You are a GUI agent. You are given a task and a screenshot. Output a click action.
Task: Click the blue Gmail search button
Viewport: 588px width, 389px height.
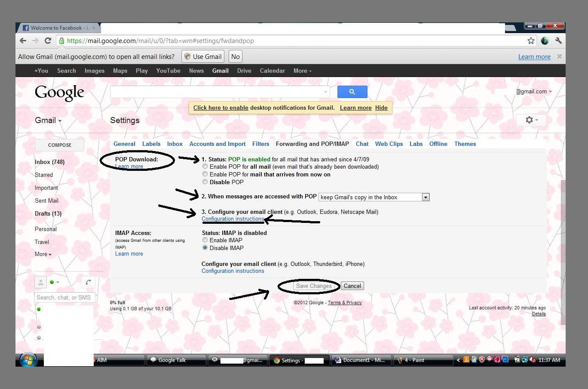tap(352, 92)
